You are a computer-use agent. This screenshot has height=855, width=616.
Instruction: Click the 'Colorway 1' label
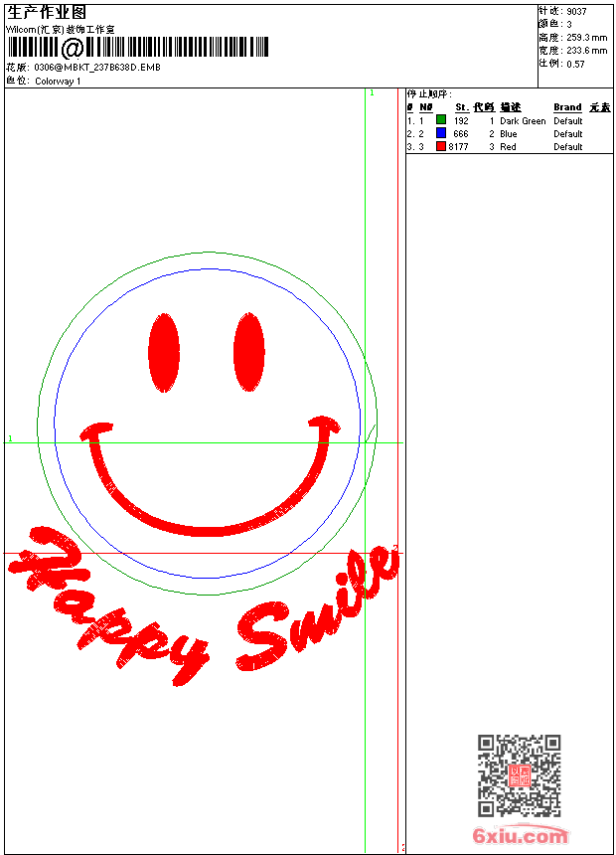59,81
